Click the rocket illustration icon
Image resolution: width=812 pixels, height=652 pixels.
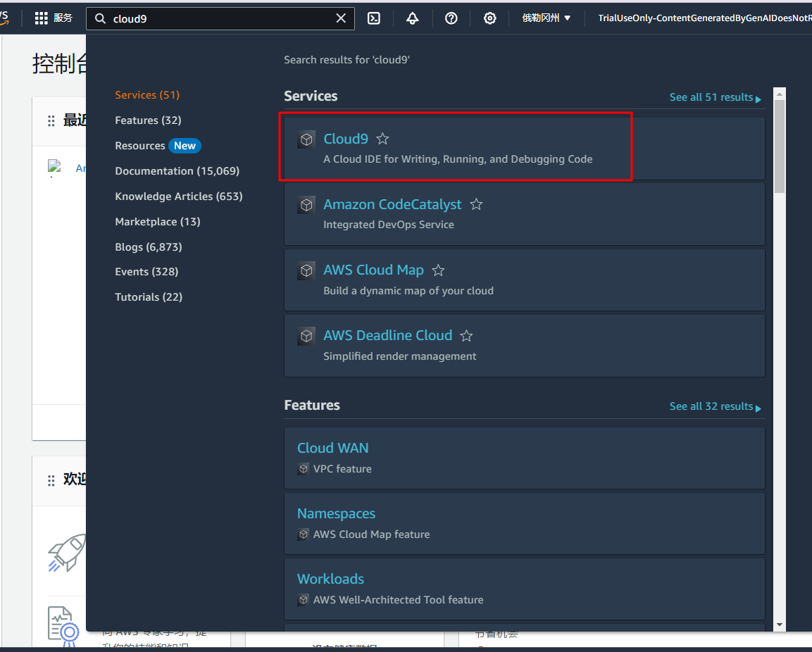coord(68,552)
